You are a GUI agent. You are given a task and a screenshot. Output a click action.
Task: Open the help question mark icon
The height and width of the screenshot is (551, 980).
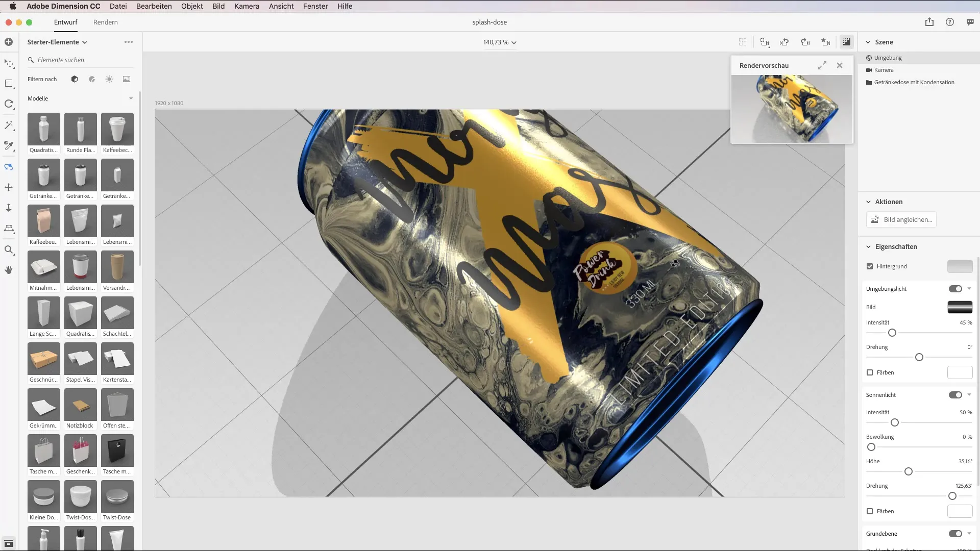(x=950, y=22)
